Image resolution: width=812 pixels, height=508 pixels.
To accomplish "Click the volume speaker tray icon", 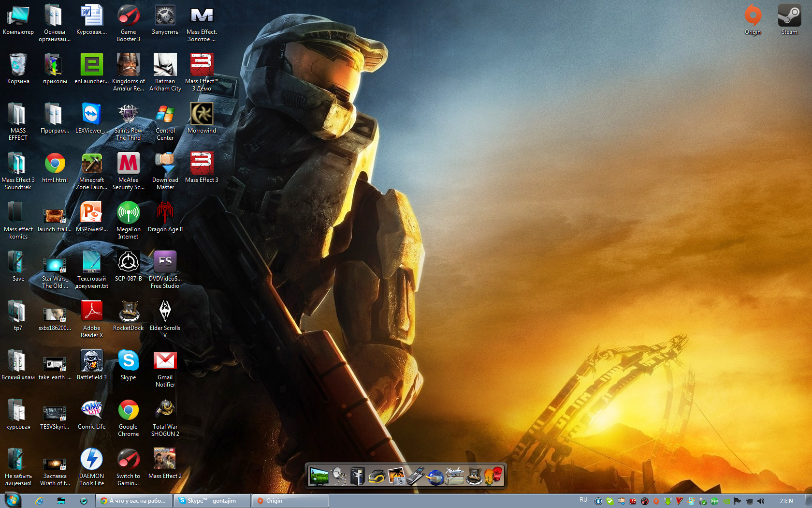I will pos(761,501).
